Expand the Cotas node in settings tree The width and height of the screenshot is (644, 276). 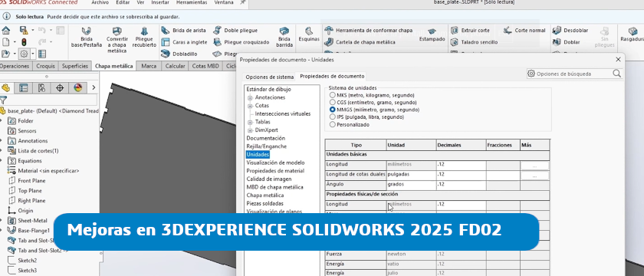tap(250, 106)
